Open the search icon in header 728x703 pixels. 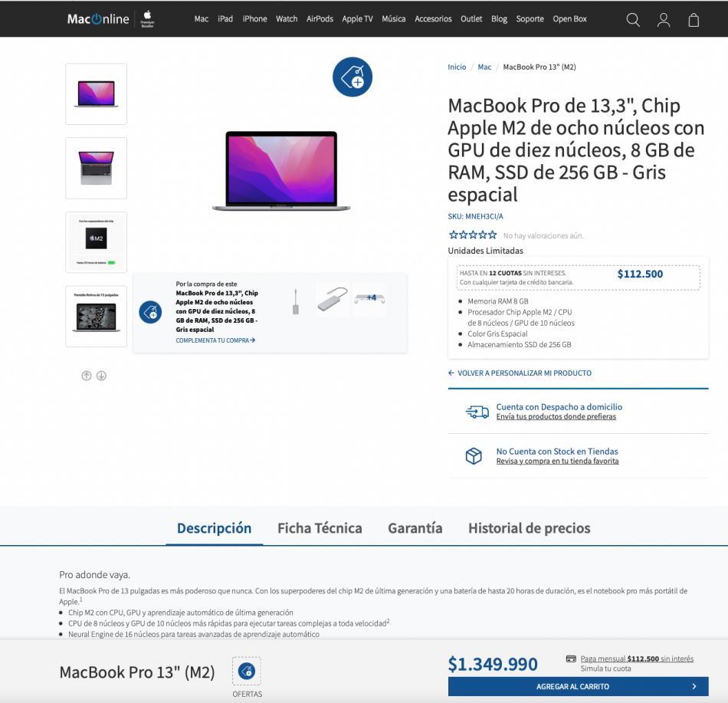click(633, 19)
